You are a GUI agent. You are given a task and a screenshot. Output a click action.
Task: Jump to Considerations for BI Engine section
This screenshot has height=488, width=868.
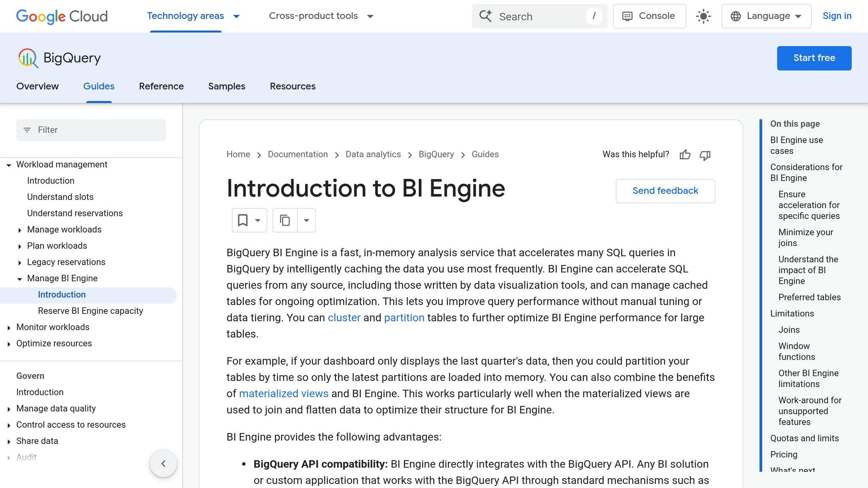pyautogui.click(x=806, y=173)
